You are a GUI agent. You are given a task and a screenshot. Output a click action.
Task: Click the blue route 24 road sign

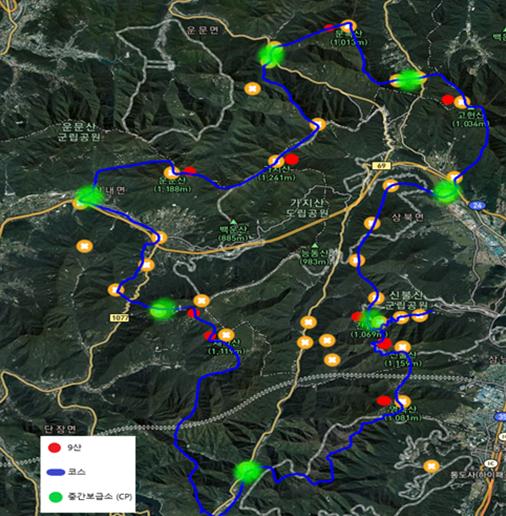477,205
